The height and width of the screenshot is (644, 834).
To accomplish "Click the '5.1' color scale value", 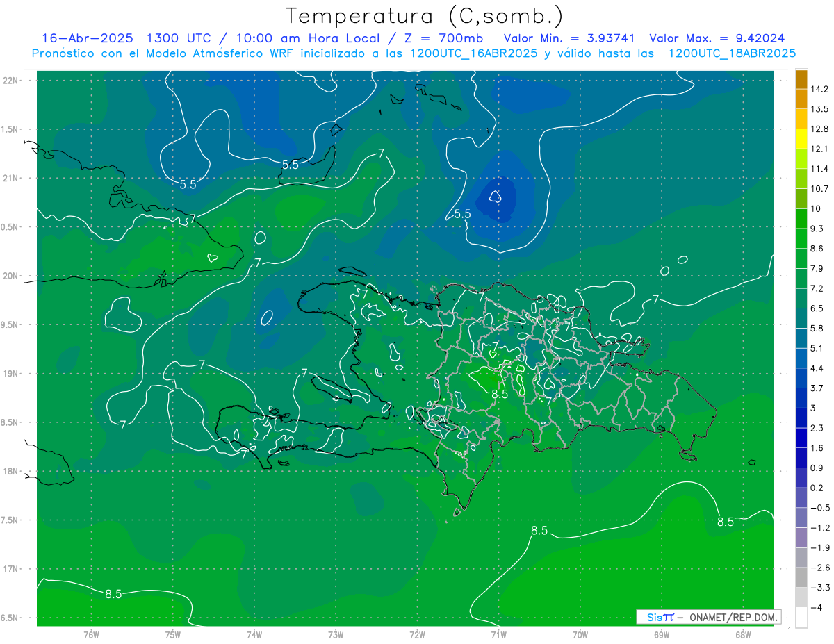I will point(817,348).
